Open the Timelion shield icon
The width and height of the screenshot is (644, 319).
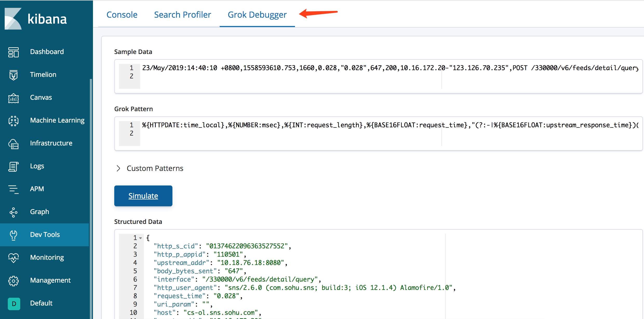coord(14,75)
